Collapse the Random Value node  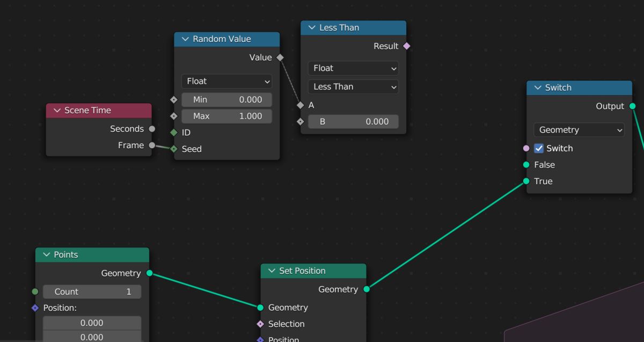[x=185, y=39]
